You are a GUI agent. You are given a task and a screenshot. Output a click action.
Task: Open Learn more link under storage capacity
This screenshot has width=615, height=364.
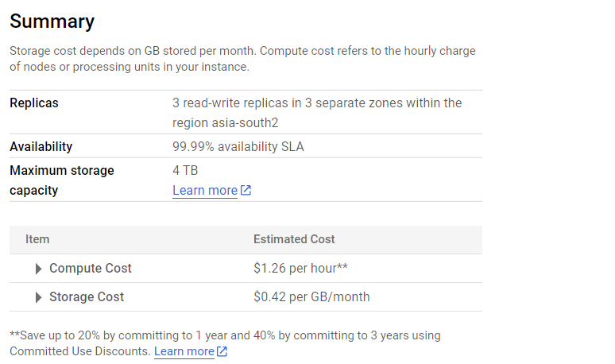205,191
